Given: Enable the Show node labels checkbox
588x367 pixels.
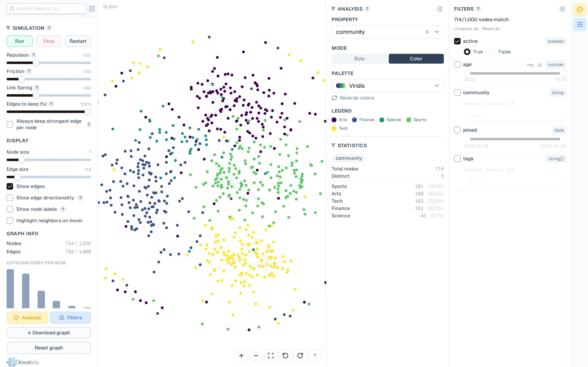Looking at the screenshot, I should point(10,209).
